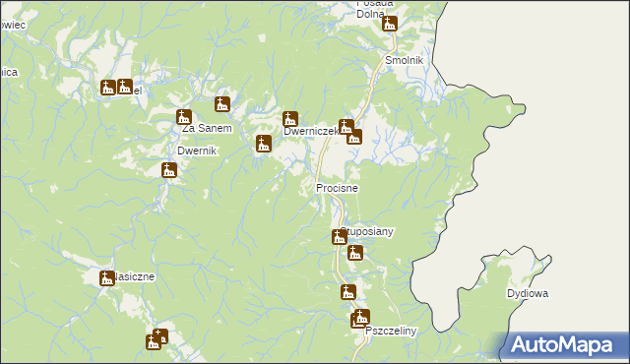Select the church icon just below Stuposiany label

tap(355, 253)
